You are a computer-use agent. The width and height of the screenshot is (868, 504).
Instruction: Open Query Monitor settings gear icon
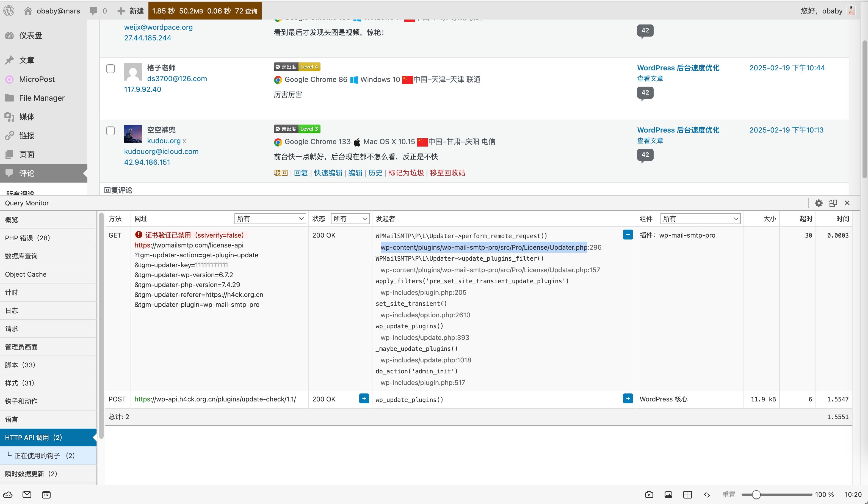pyautogui.click(x=819, y=203)
